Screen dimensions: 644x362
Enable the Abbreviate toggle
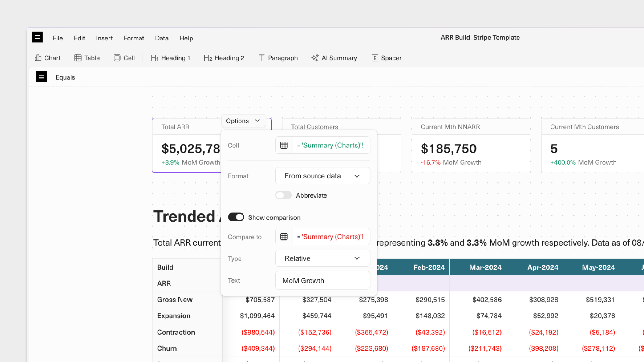pyautogui.click(x=283, y=195)
